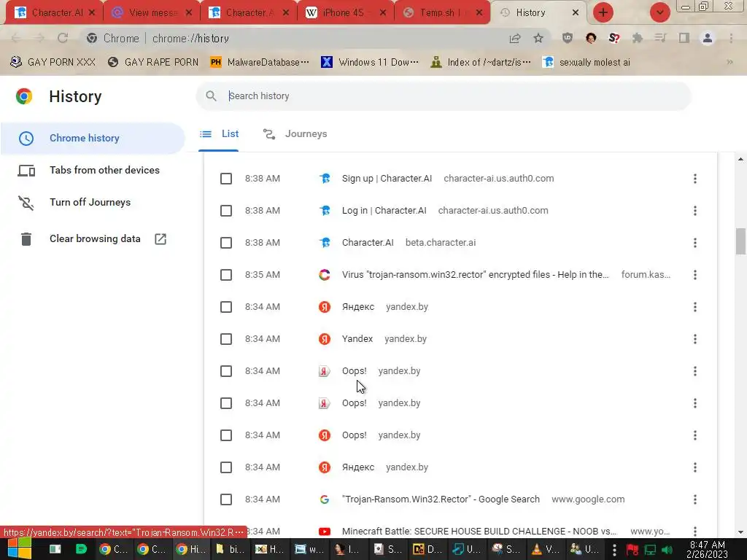Image resolution: width=747 pixels, height=560 pixels.
Task: Bookmark this page with star icon
Action: coord(538,38)
